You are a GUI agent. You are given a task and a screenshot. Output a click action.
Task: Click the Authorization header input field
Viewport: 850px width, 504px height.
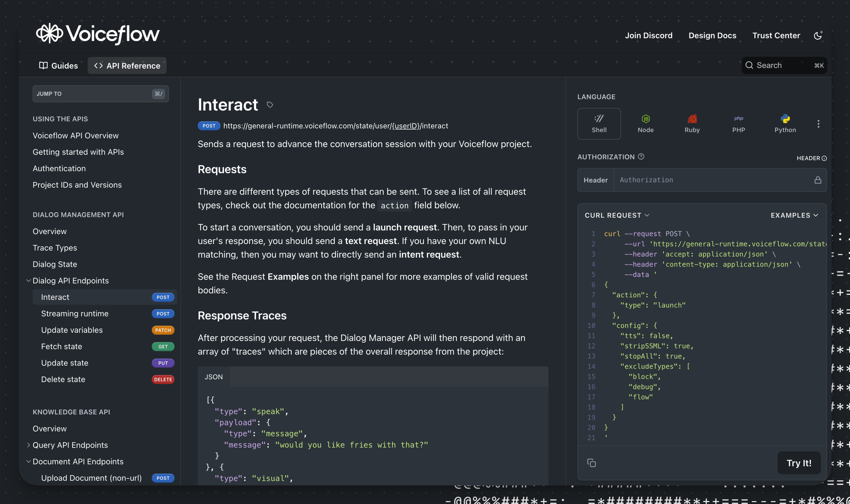tap(714, 180)
